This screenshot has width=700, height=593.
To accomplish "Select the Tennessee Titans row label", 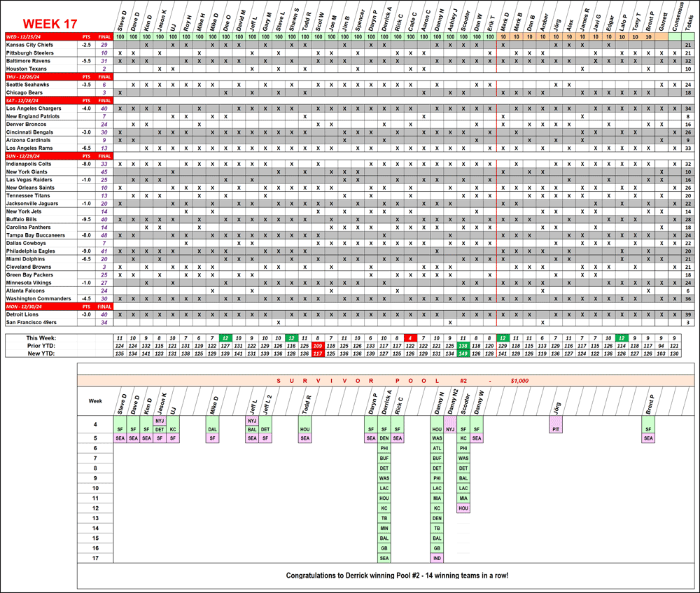I will click(x=28, y=195).
